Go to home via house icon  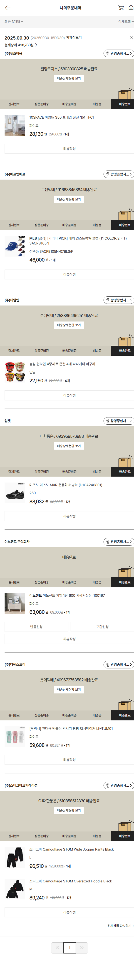(131, 8)
